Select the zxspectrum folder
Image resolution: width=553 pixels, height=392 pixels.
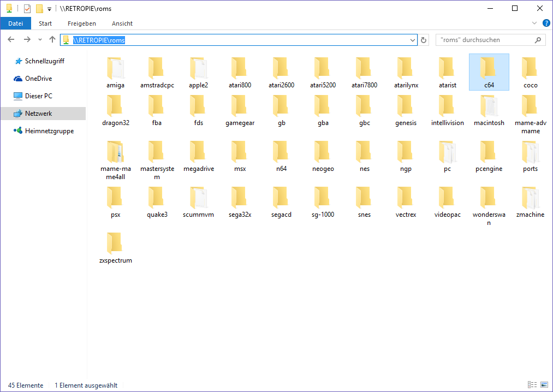tap(115, 248)
